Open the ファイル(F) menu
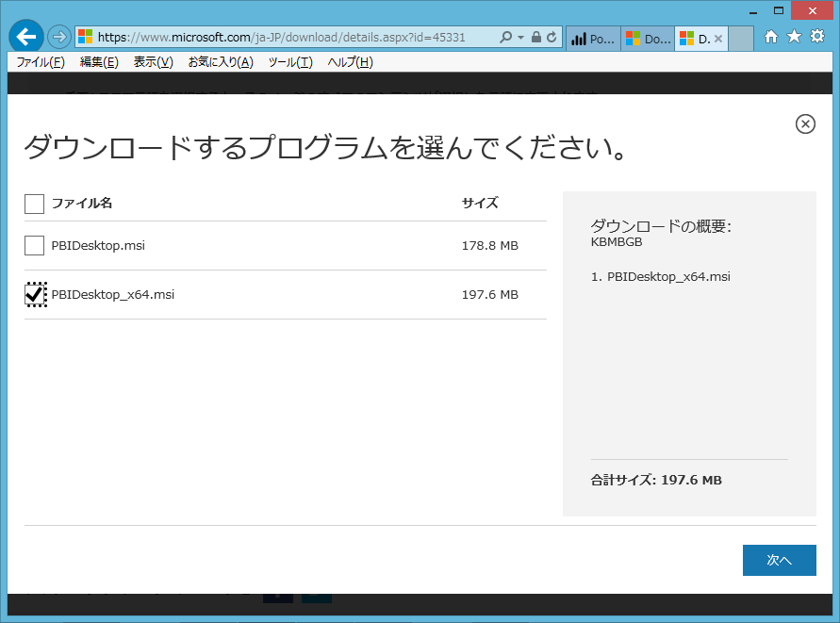The image size is (840, 623). (x=41, y=62)
